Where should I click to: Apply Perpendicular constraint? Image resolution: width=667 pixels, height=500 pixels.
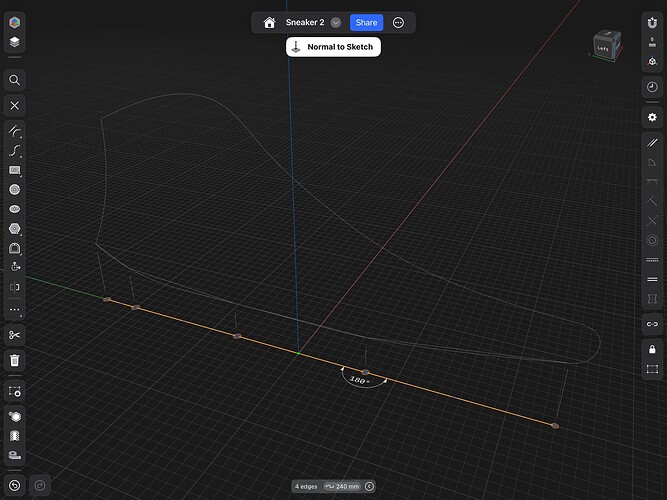pyautogui.click(x=652, y=201)
